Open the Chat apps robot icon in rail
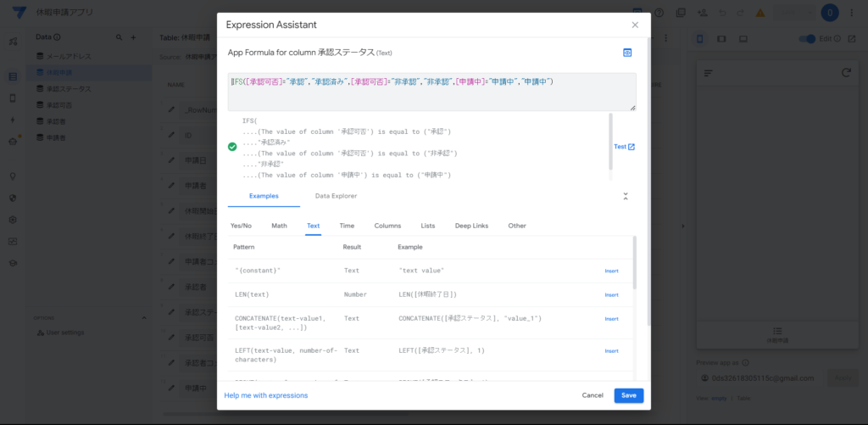Screen dimensions: 868x425 13,142
